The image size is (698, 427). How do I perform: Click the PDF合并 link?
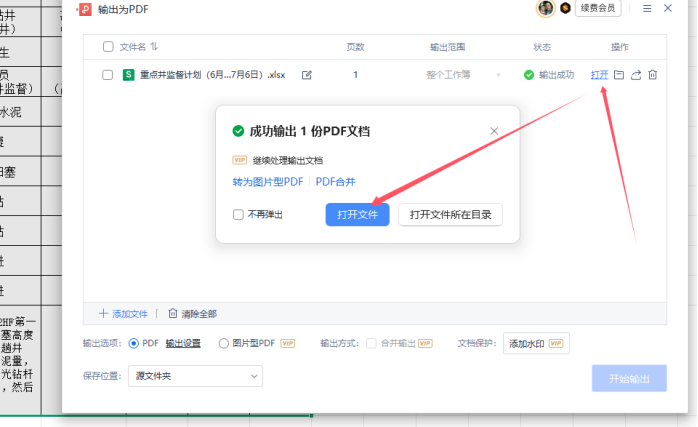[x=335, y=182]
